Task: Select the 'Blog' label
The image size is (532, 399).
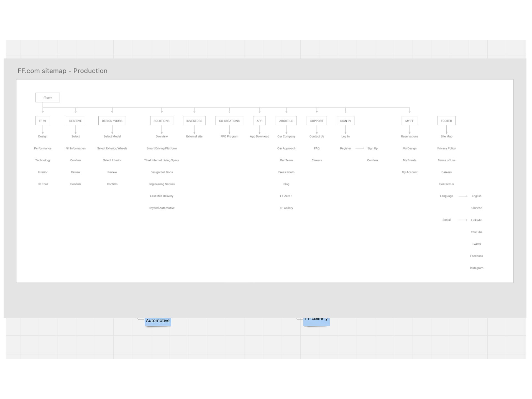Action: click(286, 184)
